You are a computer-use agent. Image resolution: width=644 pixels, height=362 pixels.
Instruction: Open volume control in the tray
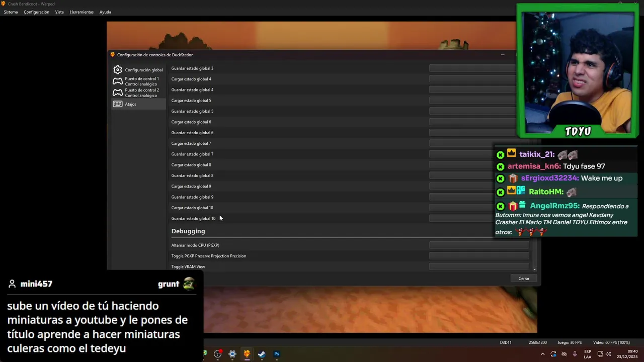pos(608,354)
